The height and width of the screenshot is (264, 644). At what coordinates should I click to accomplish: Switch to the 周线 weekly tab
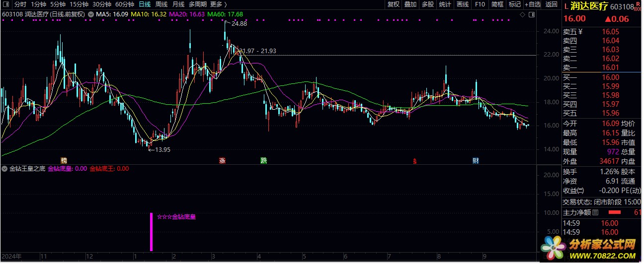[161, 4]
